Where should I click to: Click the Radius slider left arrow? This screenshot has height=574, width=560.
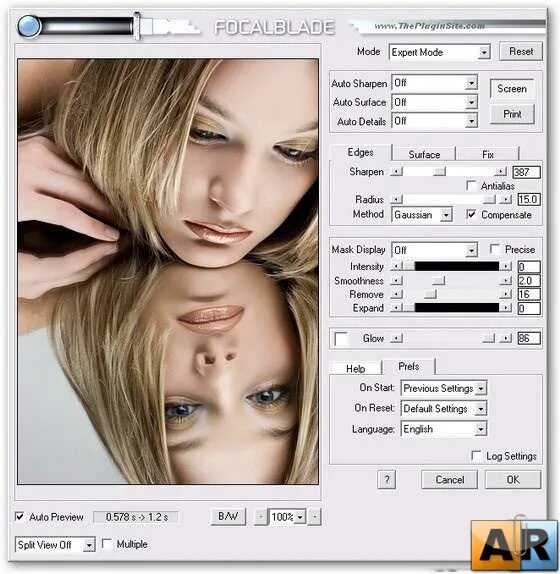396,200
